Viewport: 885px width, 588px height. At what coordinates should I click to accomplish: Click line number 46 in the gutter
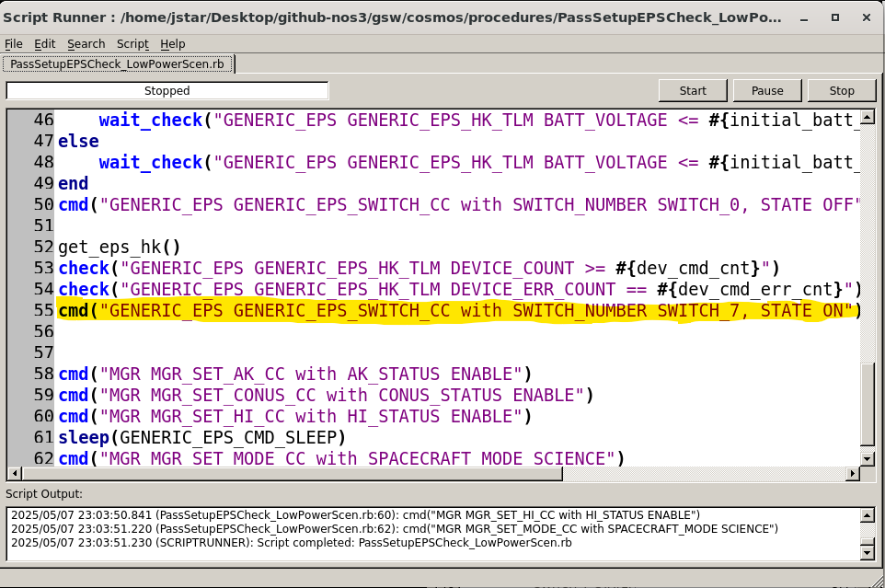point(43,120)
